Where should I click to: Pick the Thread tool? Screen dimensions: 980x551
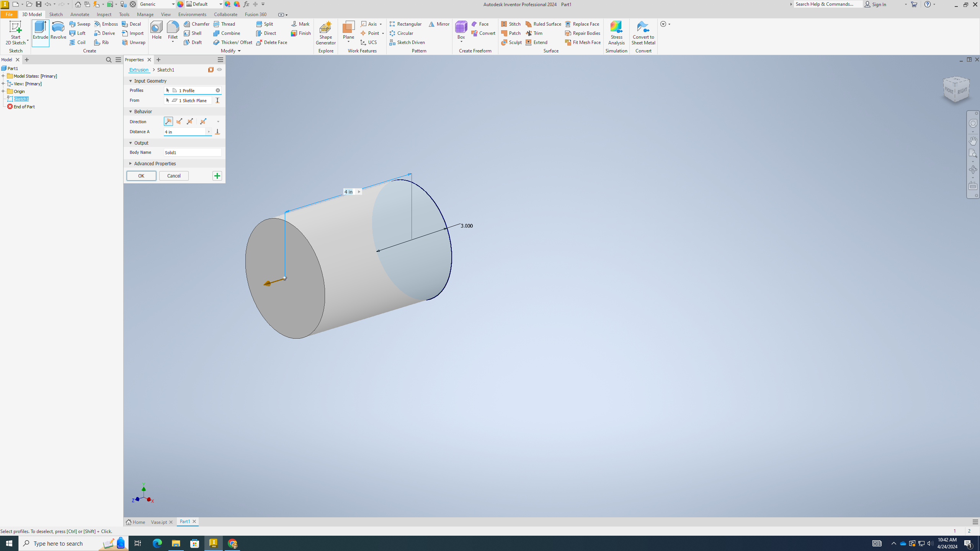[224, 24]
